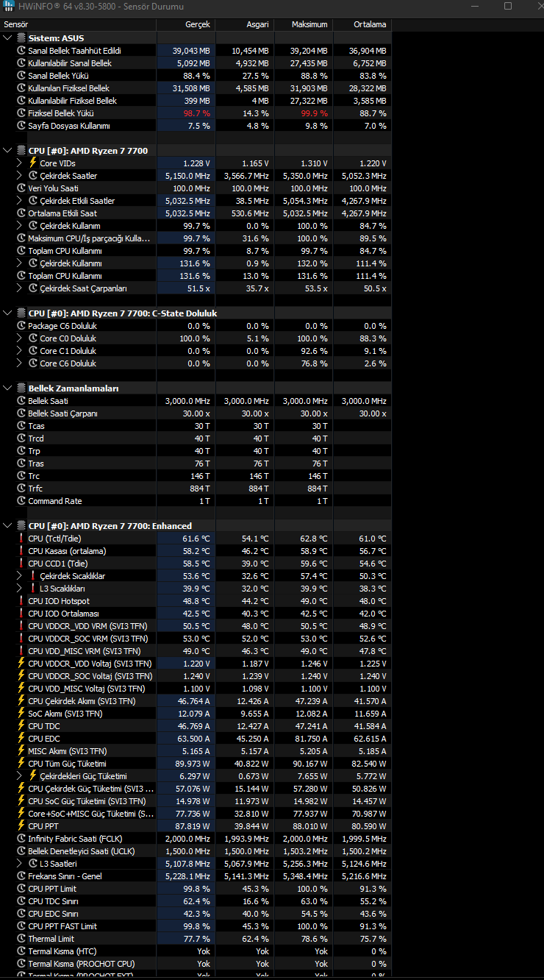Expand the Core C1 Doluluk row
The width and height of the screenshot is (544, 980).
tap(19, 351)
